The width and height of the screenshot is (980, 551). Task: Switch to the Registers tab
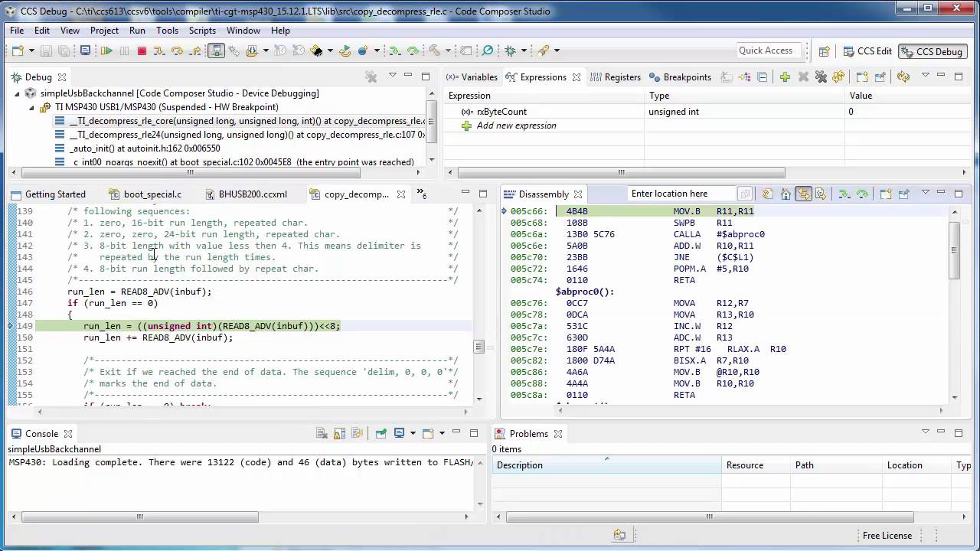point(616,77)
